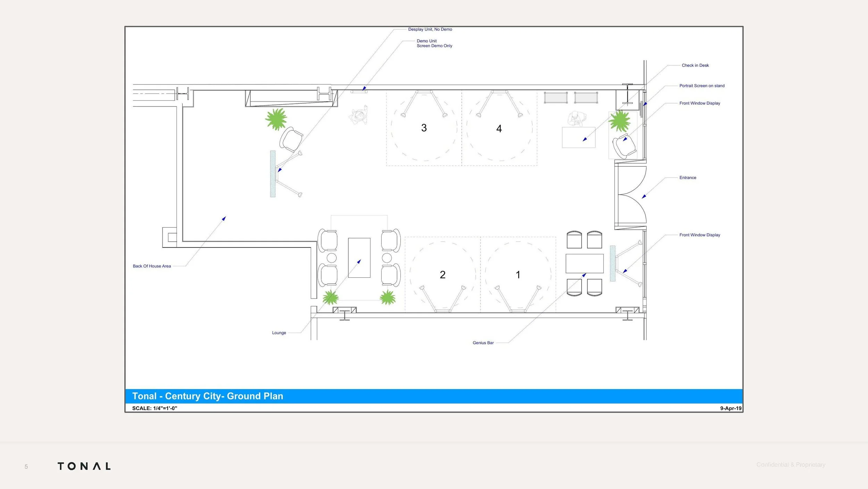This screenshot has width=868, height=489.
Task: Click the 9-Apr-19 date text
Action: [731, 408]
